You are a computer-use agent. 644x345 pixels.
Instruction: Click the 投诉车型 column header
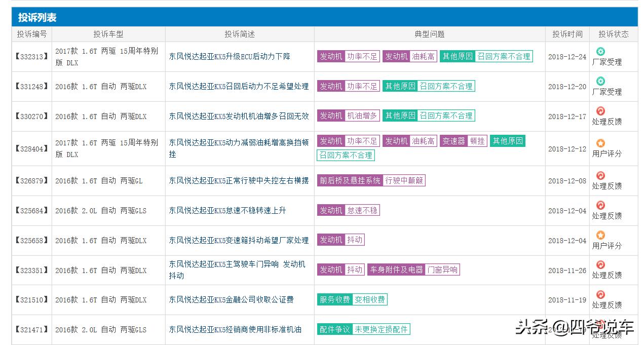(x=108, y=34)
